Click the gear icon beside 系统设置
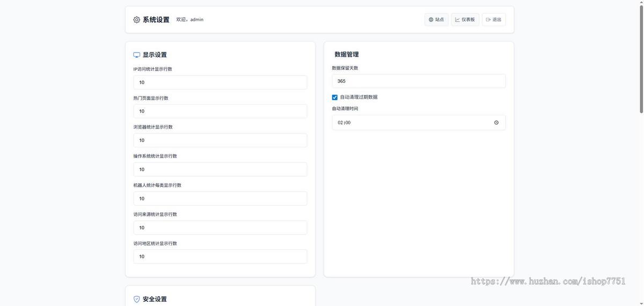 (136, 20)
